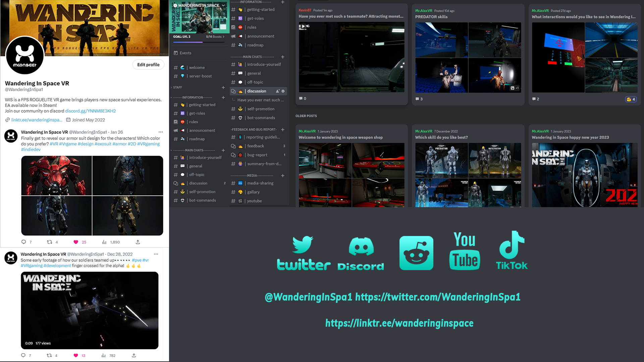This screenshot has height=362, width=644.
Task: Click the Kevin87 username
Action: pos(305,10)
